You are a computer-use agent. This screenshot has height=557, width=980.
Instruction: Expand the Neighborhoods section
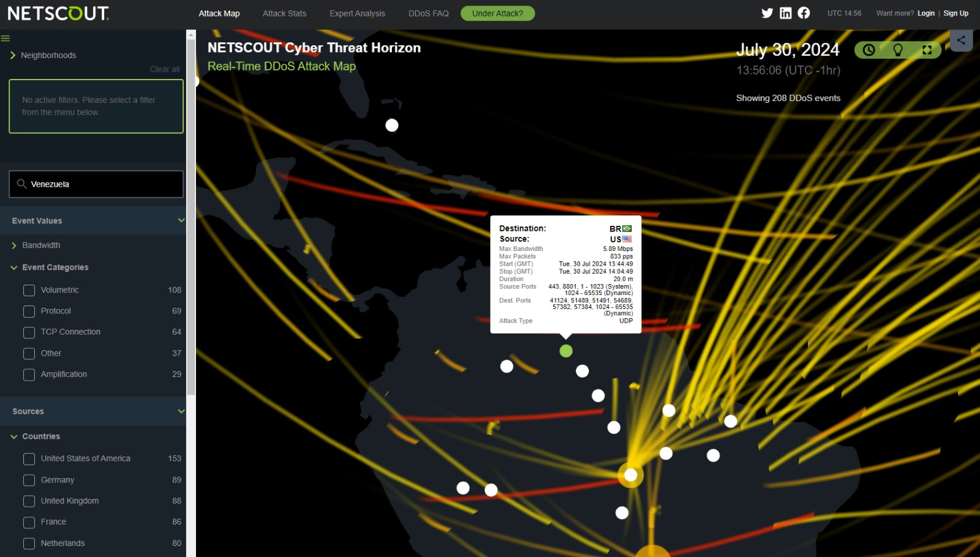pos(43,55)
